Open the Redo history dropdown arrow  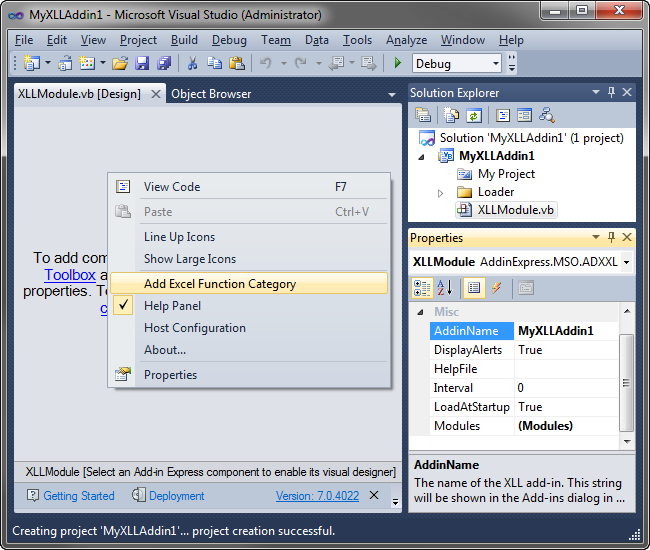[x=318, y=63]
